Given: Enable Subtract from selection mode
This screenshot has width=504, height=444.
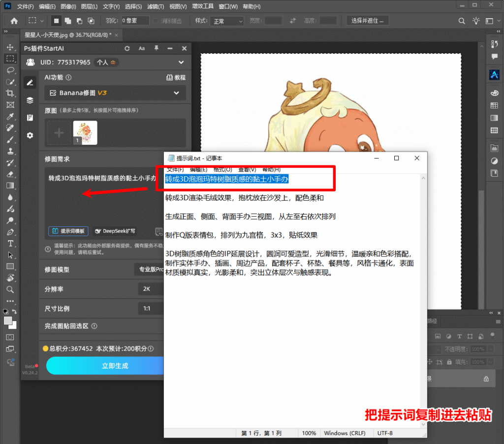Looking at the screenshot, I should (79, 21).
